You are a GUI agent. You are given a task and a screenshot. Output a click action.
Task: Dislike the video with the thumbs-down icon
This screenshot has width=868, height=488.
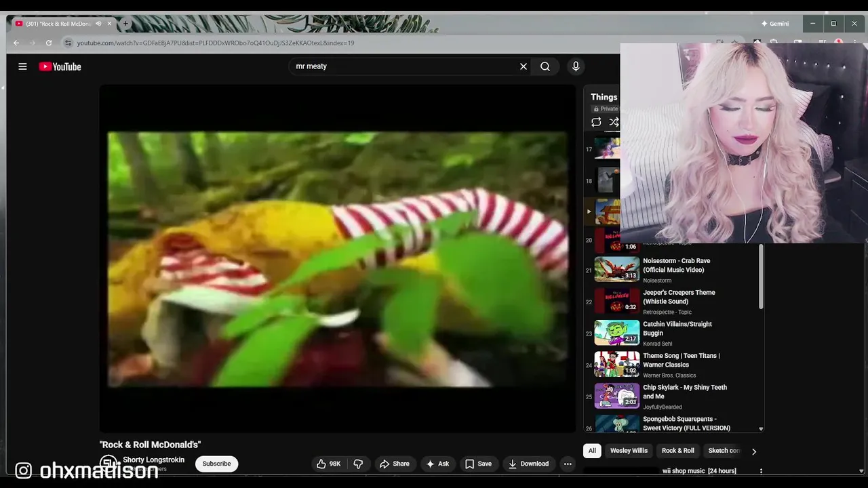coord(358,464)
